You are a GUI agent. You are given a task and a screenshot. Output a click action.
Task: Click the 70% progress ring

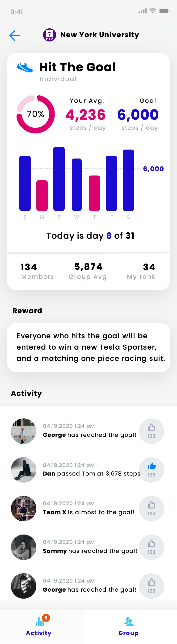[x=35, y=114]
